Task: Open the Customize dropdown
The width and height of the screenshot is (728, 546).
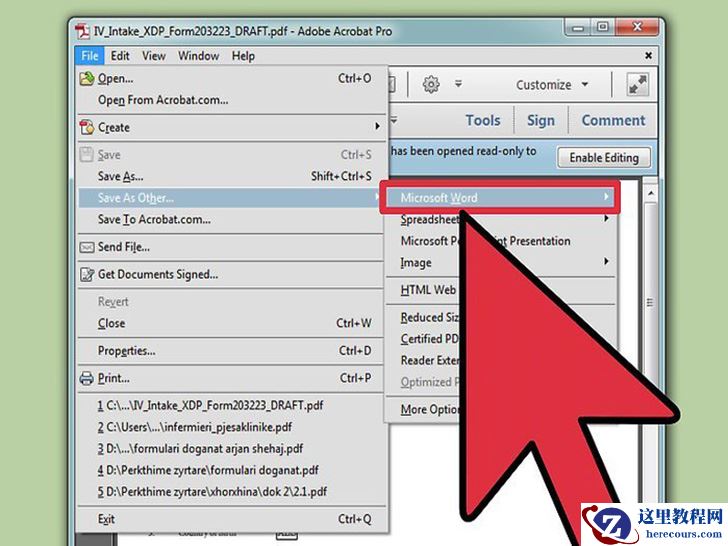Action: point(552,85)
